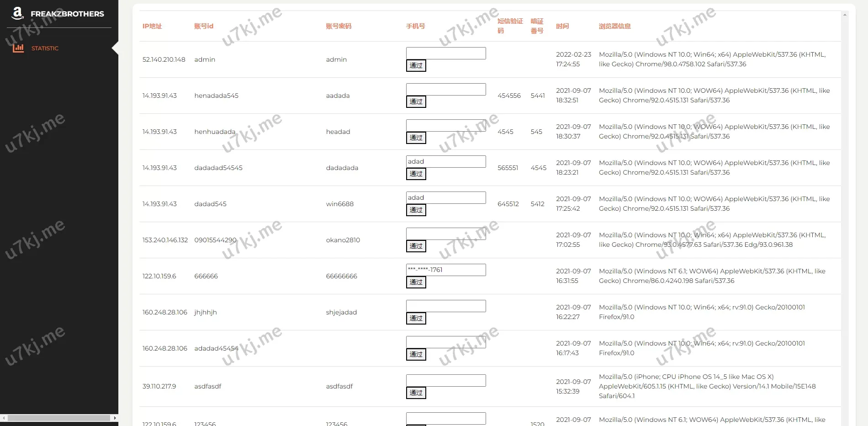The height and width of the screenshot is (426, 868).
Task: Click the 浏览器信息 column header
Action: (x=614, y=26)
